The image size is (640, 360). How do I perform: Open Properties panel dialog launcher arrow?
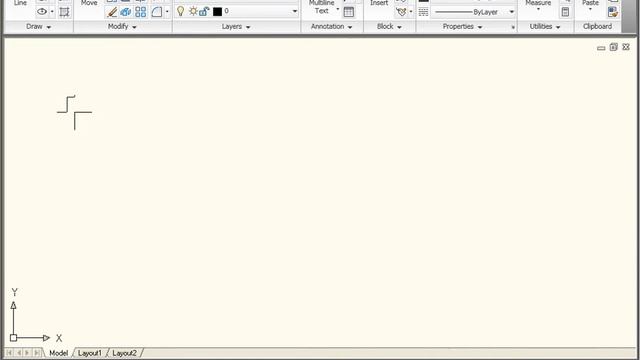click(513, 27)
